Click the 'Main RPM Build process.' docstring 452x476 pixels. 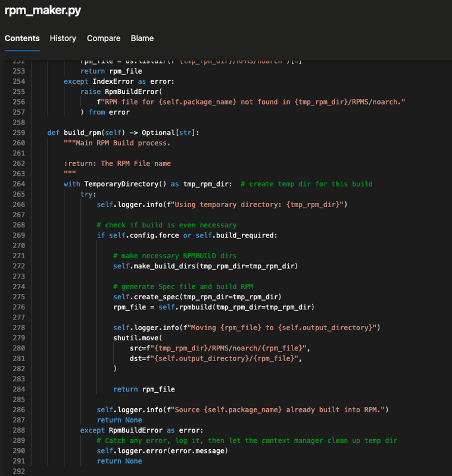pyautogui.click(x=117, y=143)
